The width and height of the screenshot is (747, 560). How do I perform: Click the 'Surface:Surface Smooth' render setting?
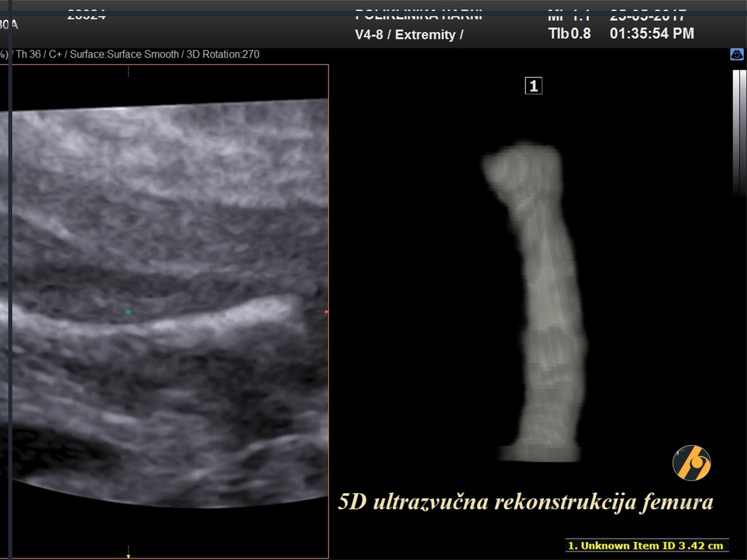(x=124, y=54)
